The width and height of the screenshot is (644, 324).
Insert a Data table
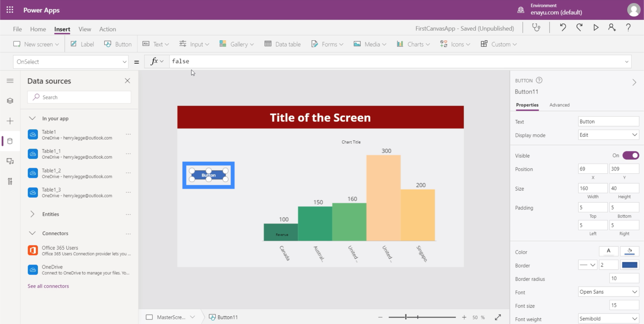283,44
